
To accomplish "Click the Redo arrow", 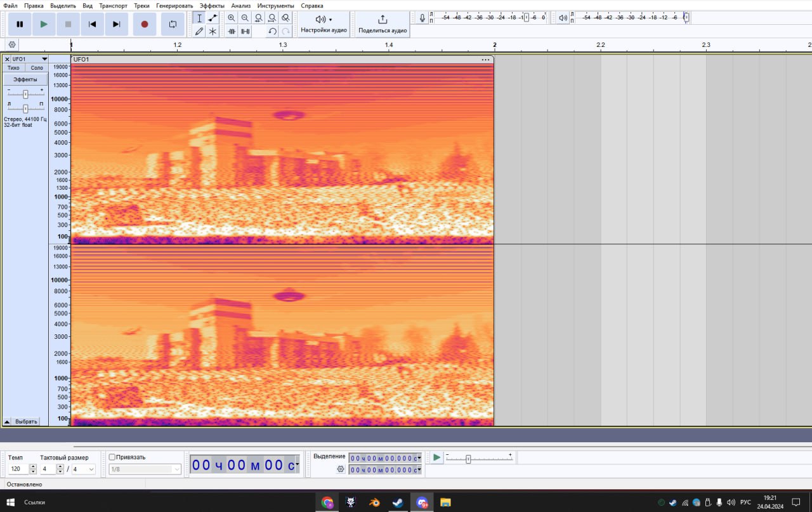I will click(286, 31).
